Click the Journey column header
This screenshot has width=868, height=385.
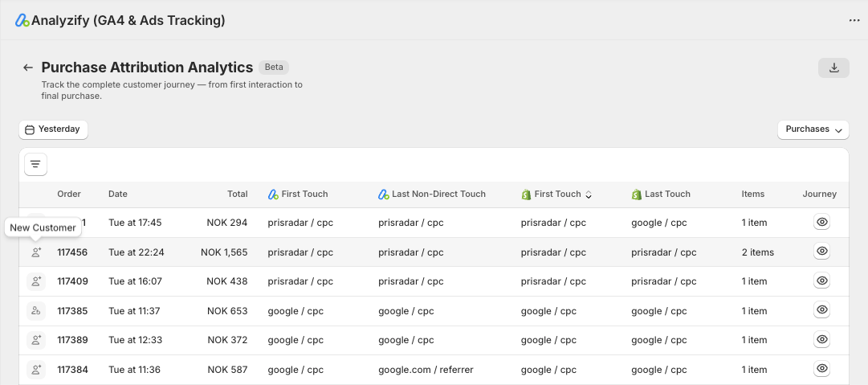(x=819, y=194)
